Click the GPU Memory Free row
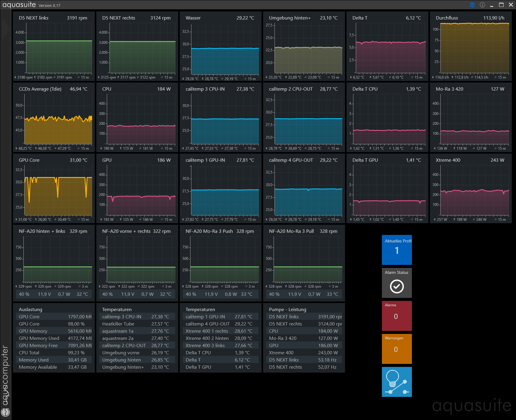516x420 pixels. point(54,345)
